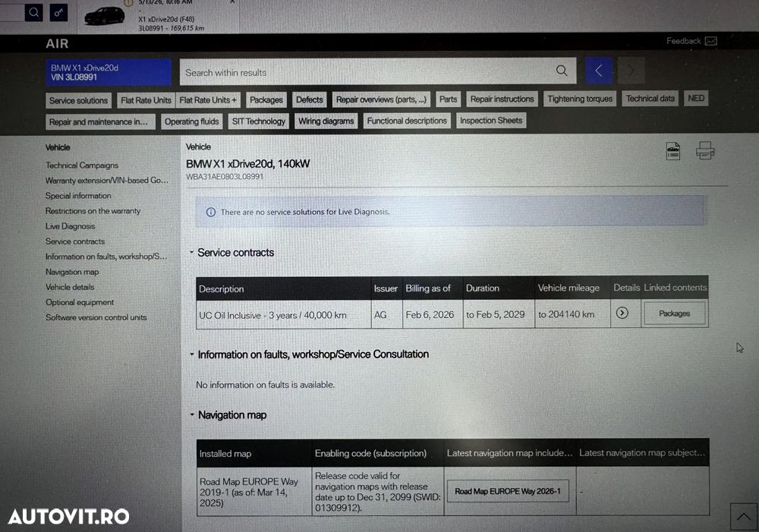Click the info icon in Live Diagnosis notice

coord(210,212)
